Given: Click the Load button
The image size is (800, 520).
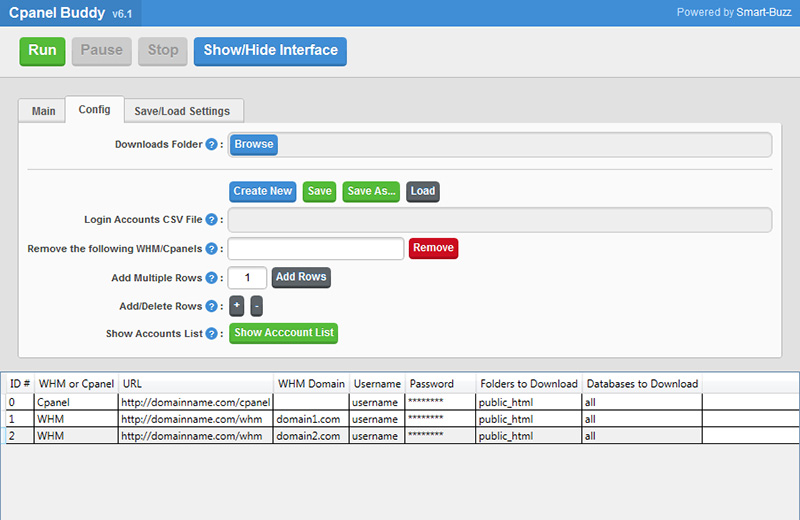Looking at the screenshot, I should pyautogui.click(x=423, y=191).
